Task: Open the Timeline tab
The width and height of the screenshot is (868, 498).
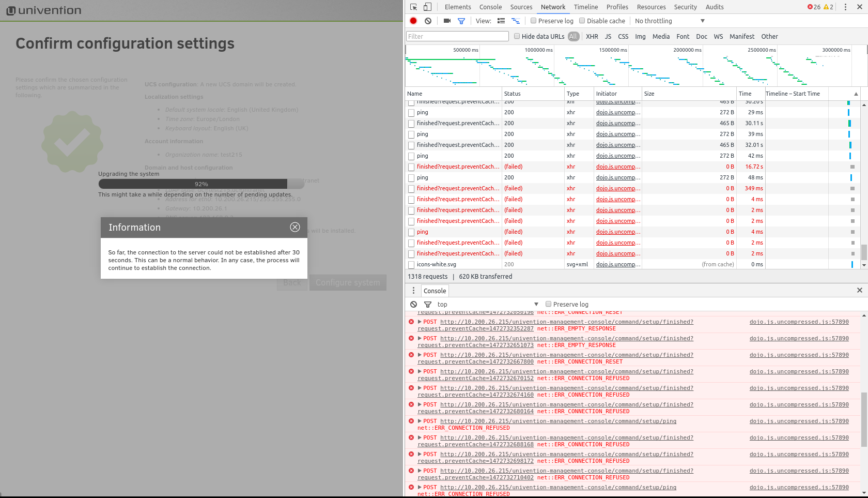Action: click(585, 7)
